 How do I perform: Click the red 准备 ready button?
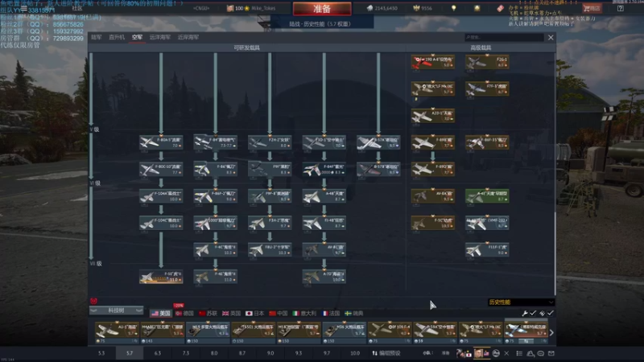tap(322, 9)
